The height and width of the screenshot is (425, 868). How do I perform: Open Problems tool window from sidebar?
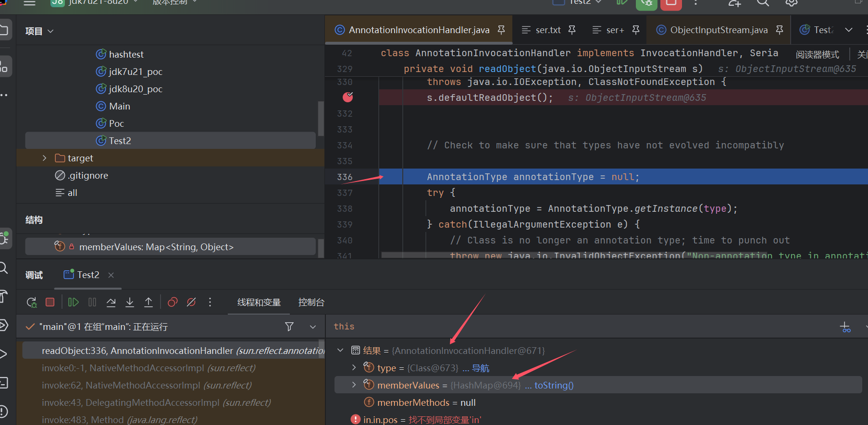[4, 412]
